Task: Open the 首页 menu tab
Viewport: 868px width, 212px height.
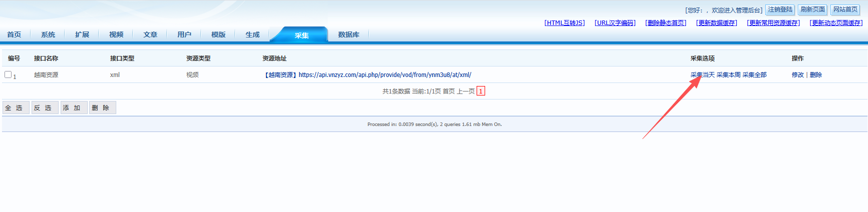Action: 14,34
